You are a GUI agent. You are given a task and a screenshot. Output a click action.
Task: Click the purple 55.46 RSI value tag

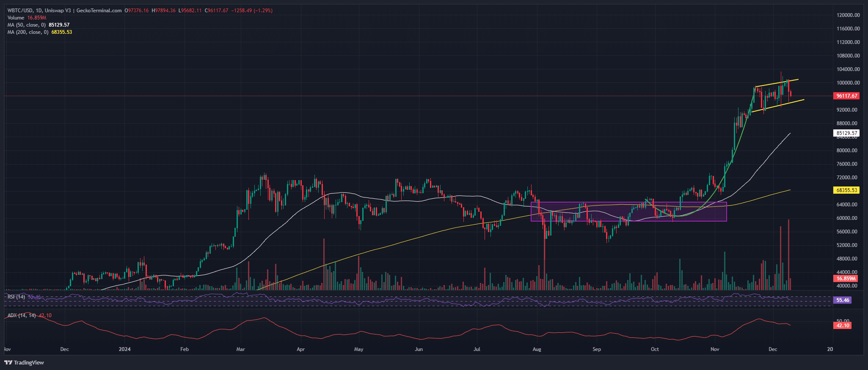[843, 300]
